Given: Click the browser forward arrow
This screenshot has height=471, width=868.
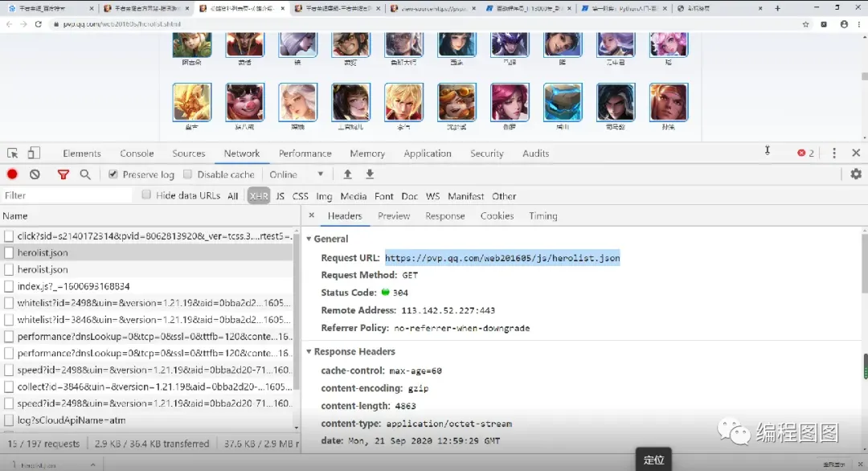Looking at the screenshot, I should (23, 24).
